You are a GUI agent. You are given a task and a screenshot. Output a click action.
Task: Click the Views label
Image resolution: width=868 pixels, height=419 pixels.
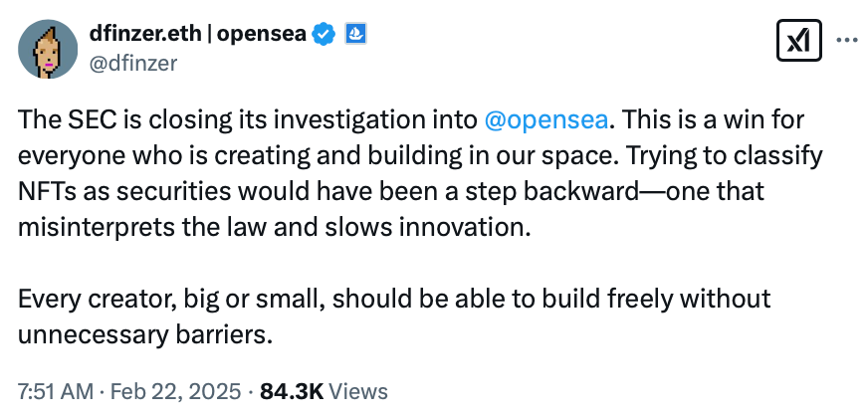[x=357, y=391]
